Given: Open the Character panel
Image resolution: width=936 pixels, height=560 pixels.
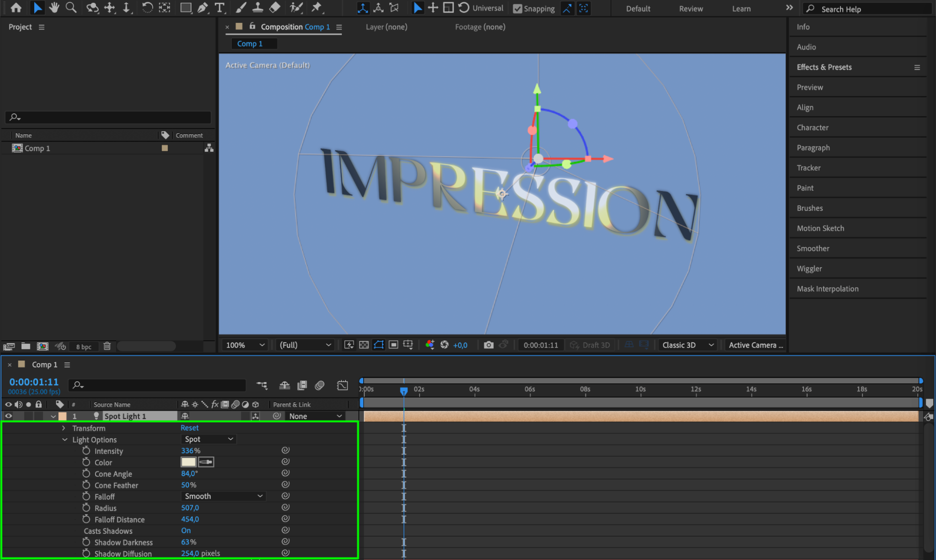Looking at the screenshot, I should pyautogui.click(x=812, y=127).
